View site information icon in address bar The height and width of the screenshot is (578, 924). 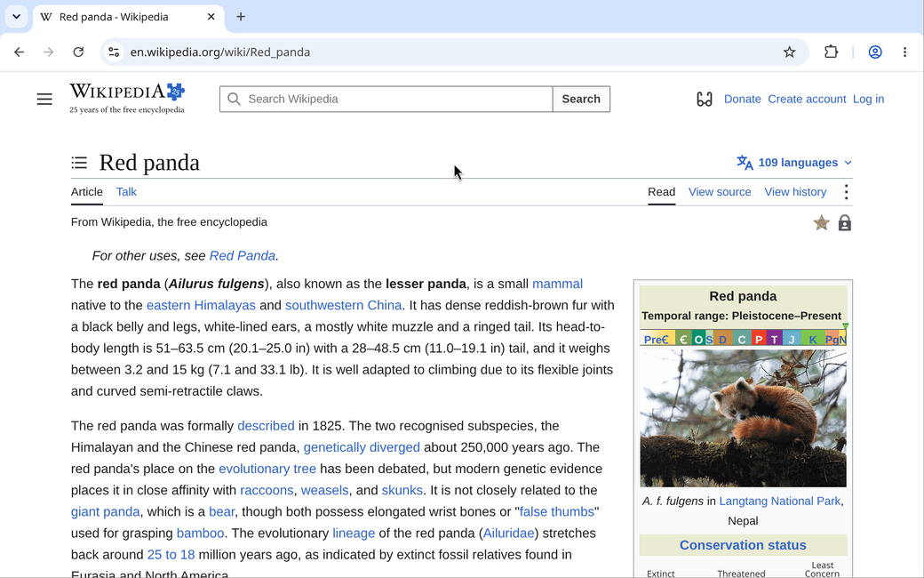[113, 52]
